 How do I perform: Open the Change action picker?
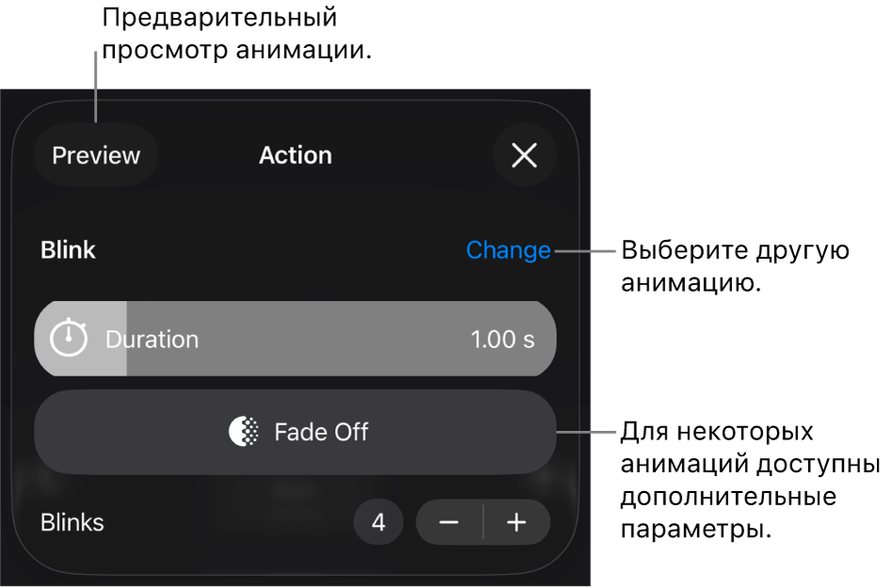point(508,250)
